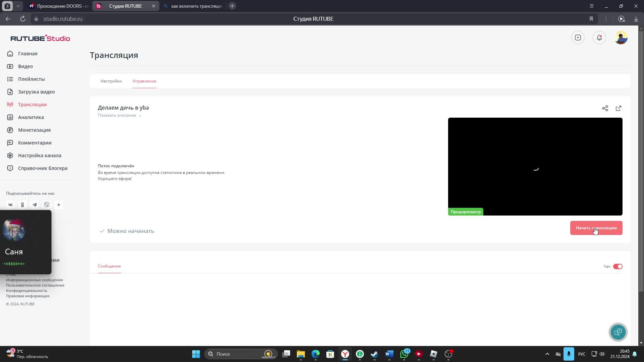Viewport: 644px width, 362px height.
Task: Click the Telegram social icon
Action: (35, 205)
